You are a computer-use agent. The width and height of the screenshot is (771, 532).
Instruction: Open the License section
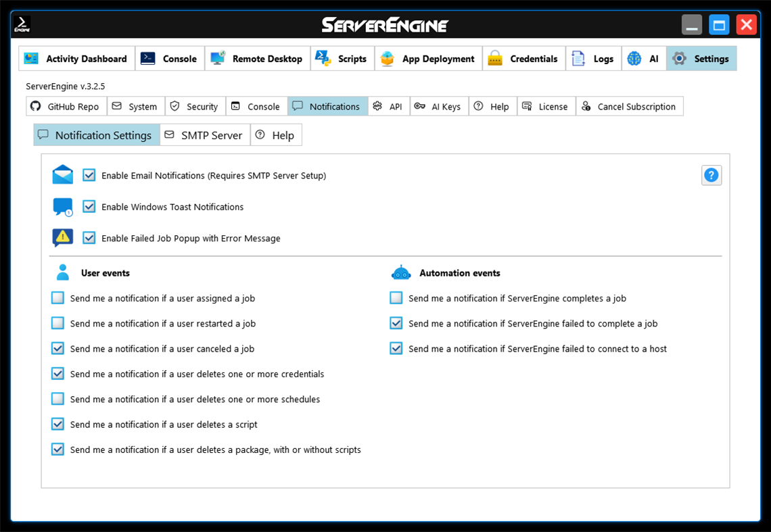point(546,106)
